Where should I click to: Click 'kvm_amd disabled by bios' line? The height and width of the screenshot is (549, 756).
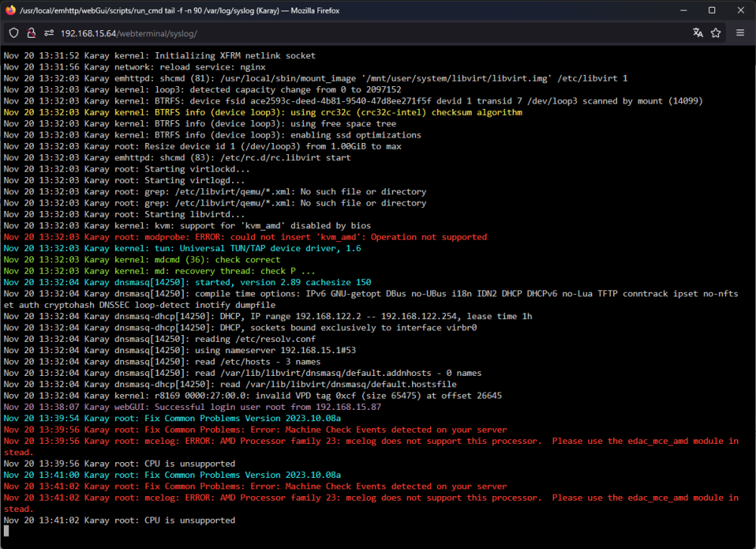187,226
